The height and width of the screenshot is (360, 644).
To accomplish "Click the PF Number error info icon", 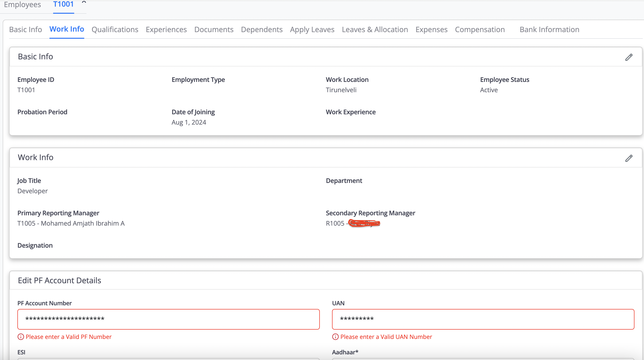I will pyautogui.click(x=21, y=337).
